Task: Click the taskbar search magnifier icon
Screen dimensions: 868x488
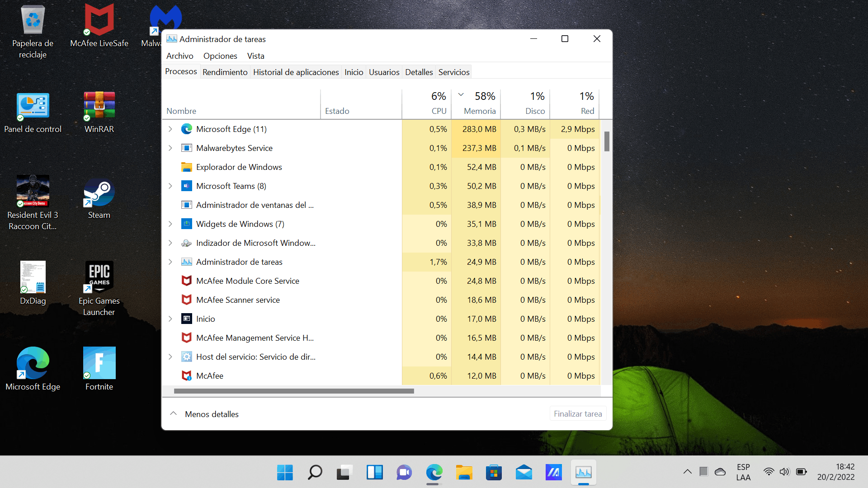Action: (x=315, y=473)
